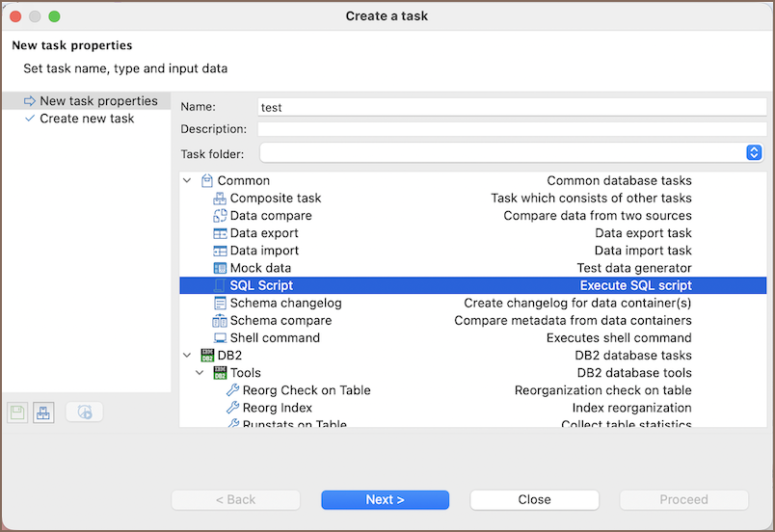Collapse the Common category
This screenshot has width=775, height=532.
click(187, 181)
